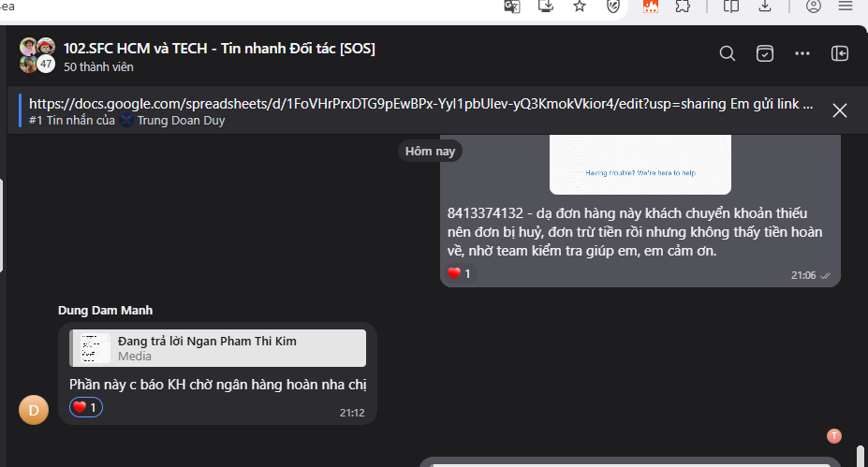Open the task checklist icon in header

[765, 53]
